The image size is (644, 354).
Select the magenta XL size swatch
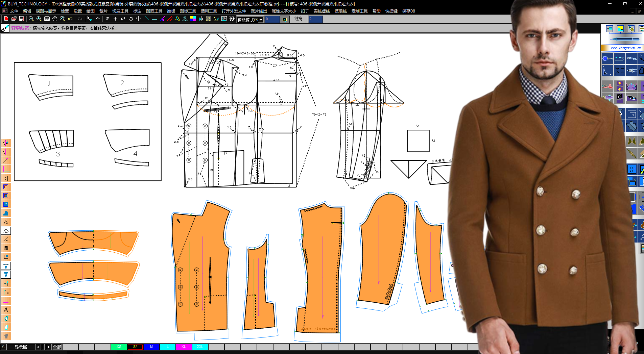tap(184, 347)
